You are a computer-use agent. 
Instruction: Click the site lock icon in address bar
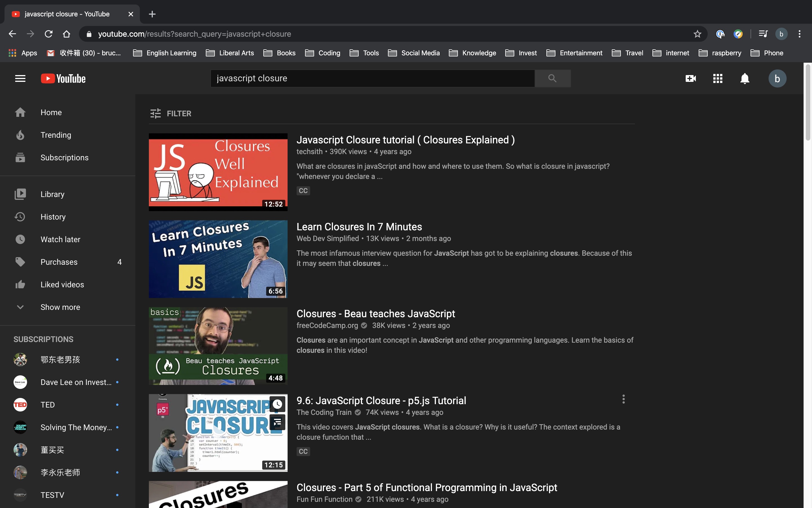click(89, 34)
